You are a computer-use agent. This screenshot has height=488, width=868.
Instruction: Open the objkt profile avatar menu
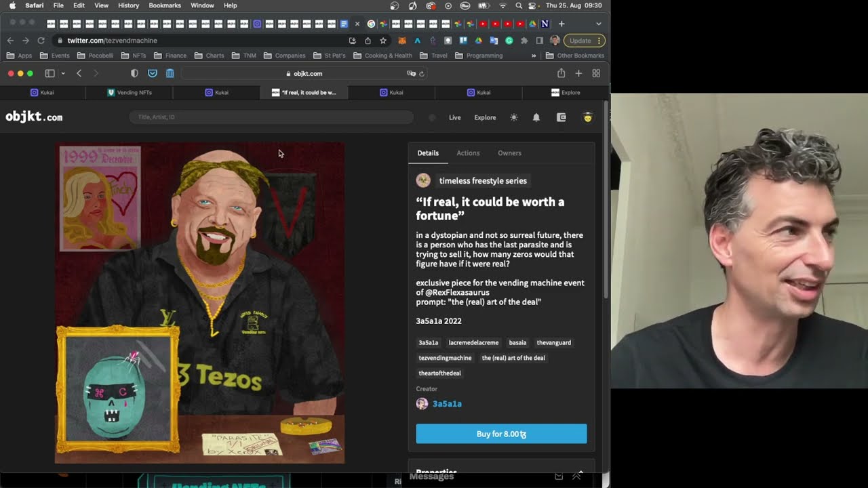click(588, 117)
